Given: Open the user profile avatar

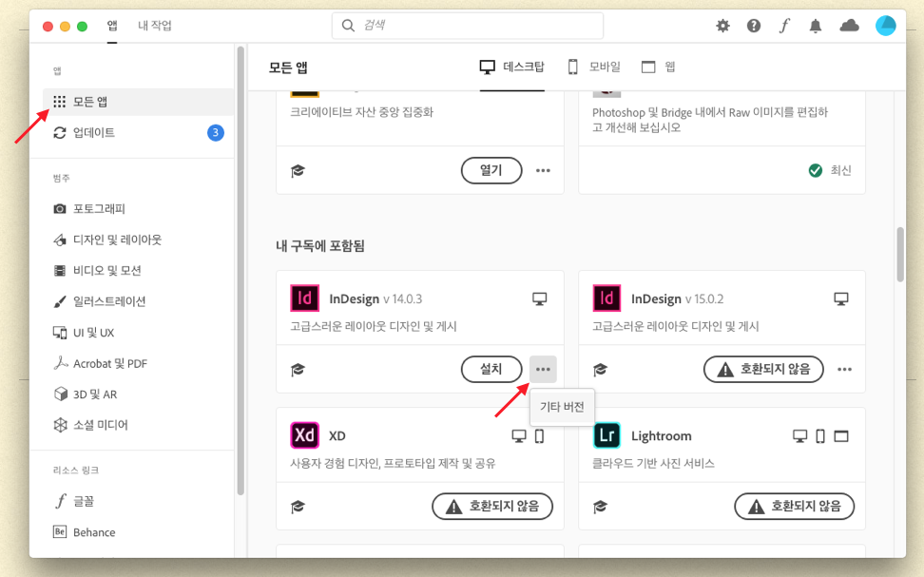Looking at the screenshot, I should pyautogui.click(x=886, y=26).
